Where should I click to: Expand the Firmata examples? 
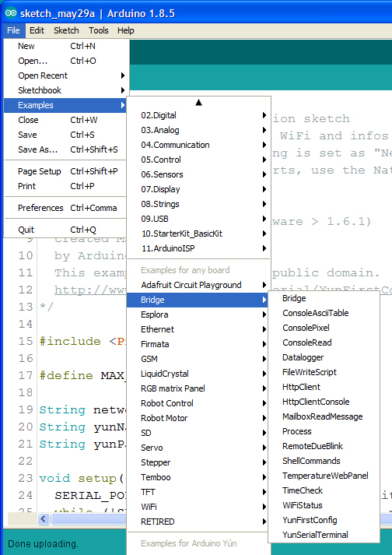tap(198, 344)
